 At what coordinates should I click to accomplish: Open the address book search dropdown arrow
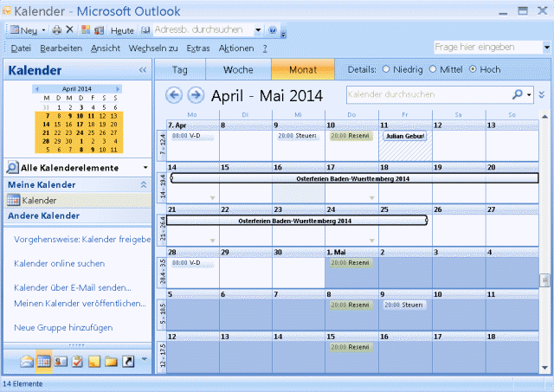pyautogui.click(x=258, y=30)
